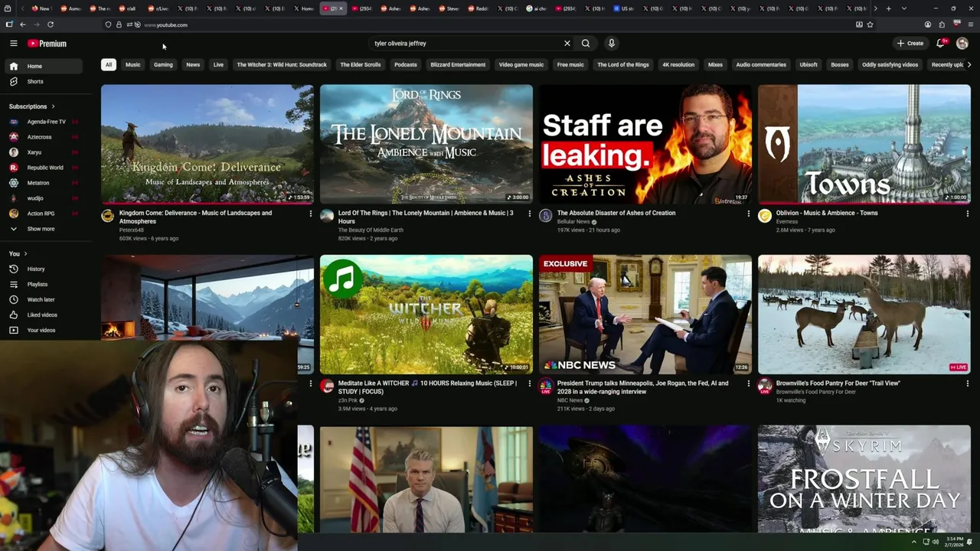
Task: Switch to the Home X tab
Action: (x=305, y=8)
